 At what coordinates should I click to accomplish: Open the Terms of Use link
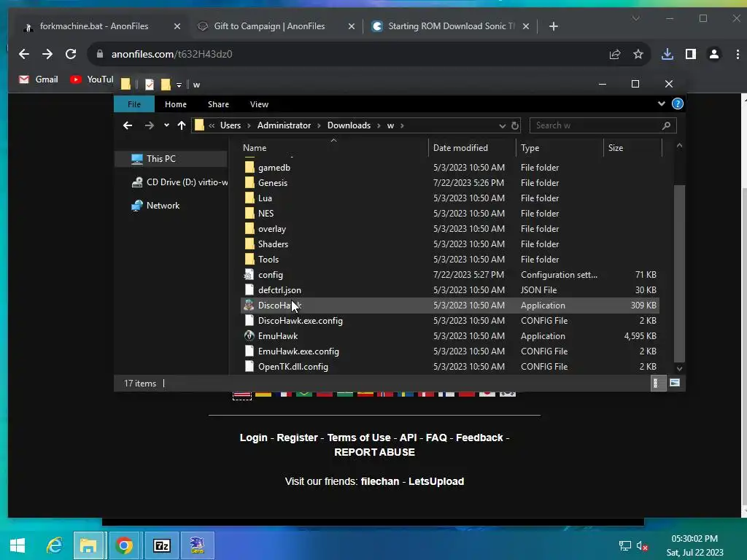[x=359, y=437]
